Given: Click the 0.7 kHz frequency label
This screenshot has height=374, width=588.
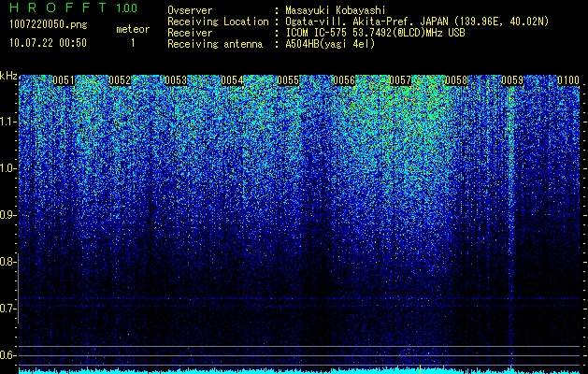Looking at the screenshot, I should tap(7, 309).
